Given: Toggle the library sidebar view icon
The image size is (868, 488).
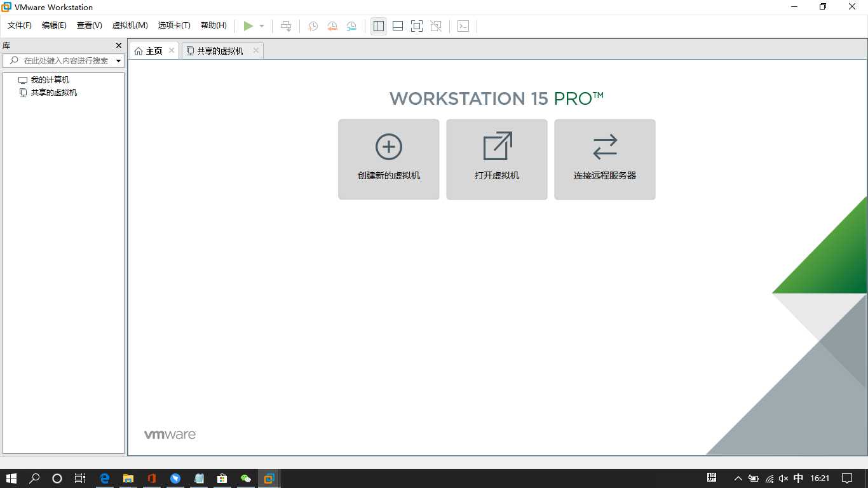Looking at the screenshot, I should point(379,26).
